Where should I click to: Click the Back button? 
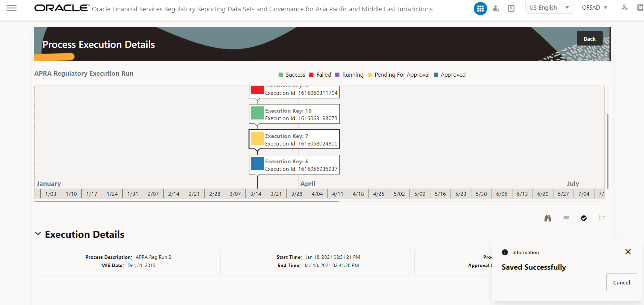click(589, 39)
